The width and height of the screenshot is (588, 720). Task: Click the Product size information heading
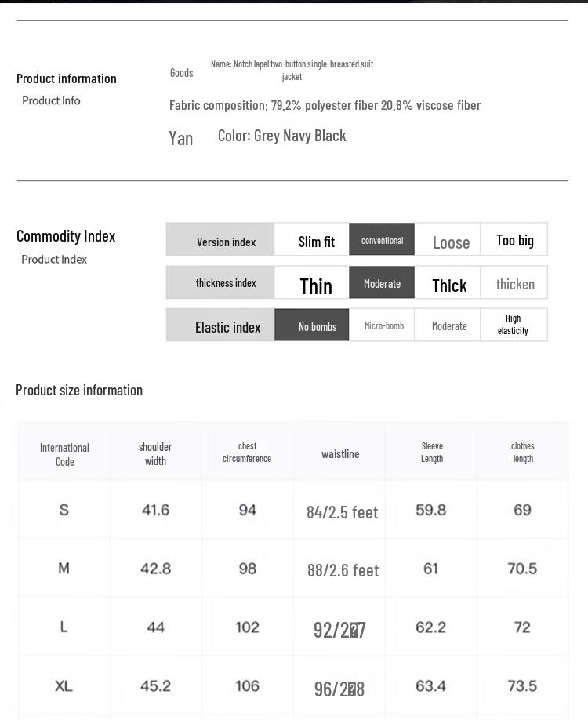pos(79,391)
